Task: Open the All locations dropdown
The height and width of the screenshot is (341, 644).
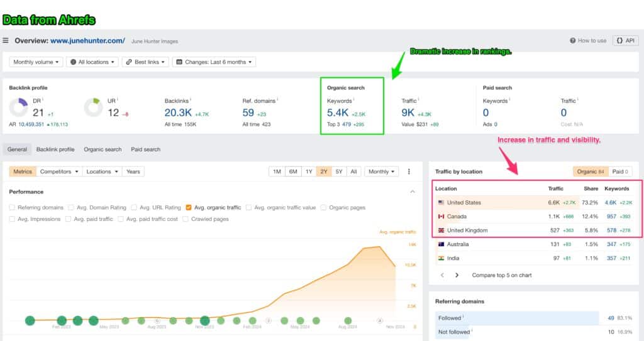Action: 93,62
